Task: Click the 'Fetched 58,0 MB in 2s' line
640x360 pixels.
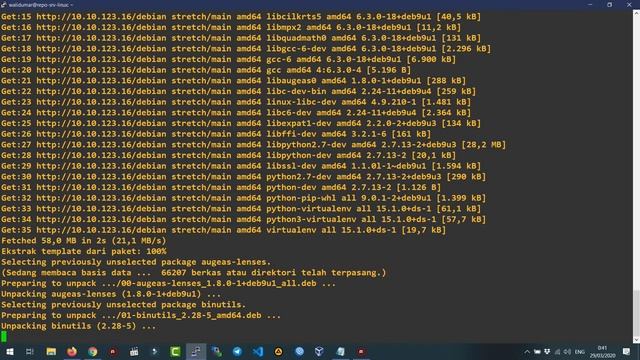Action: pos(84,240)
